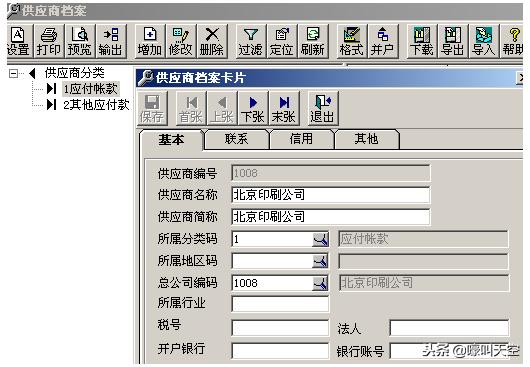530x367 pixels.
Task: Select the 1应付帐款 tree node
Action: [x=91, y=89]
